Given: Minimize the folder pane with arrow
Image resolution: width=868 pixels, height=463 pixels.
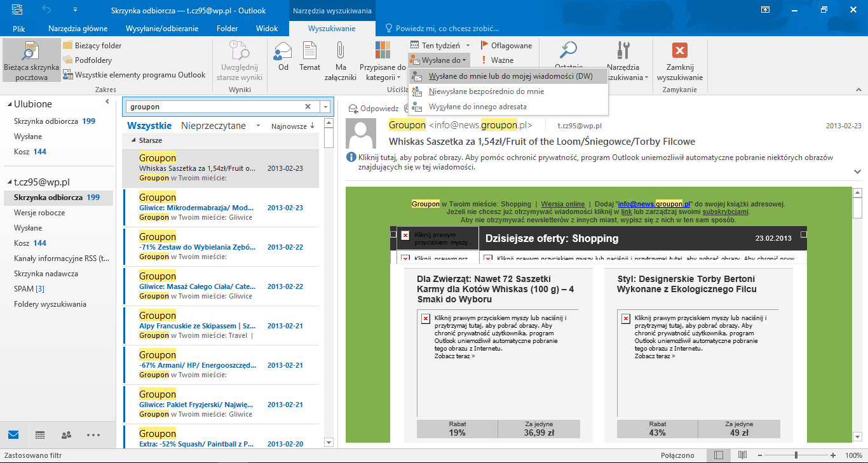Looking at the screenshot, I should (x=107, y=102).
